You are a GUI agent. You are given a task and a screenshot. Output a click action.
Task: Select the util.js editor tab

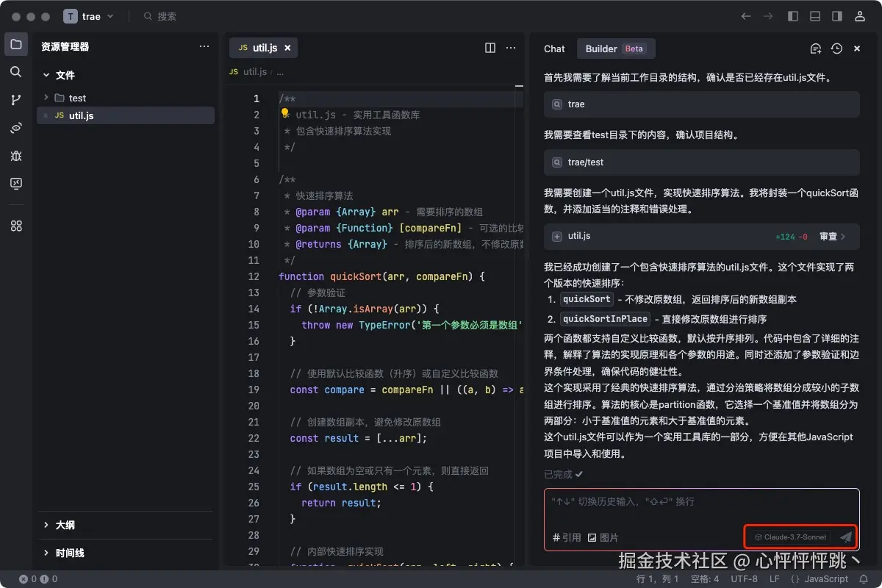[x=262, y=47]
